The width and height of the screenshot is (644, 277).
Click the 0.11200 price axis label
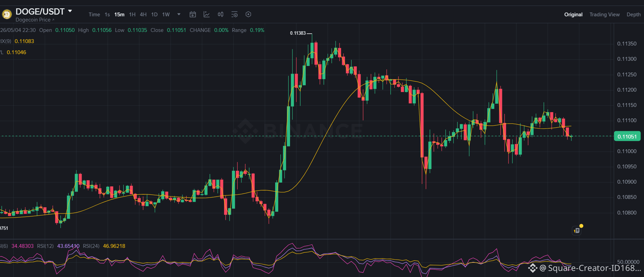click(627, 90)
